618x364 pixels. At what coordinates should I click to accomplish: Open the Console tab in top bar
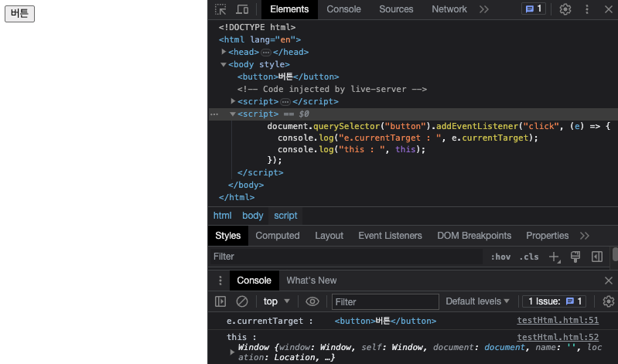point(343,9)
